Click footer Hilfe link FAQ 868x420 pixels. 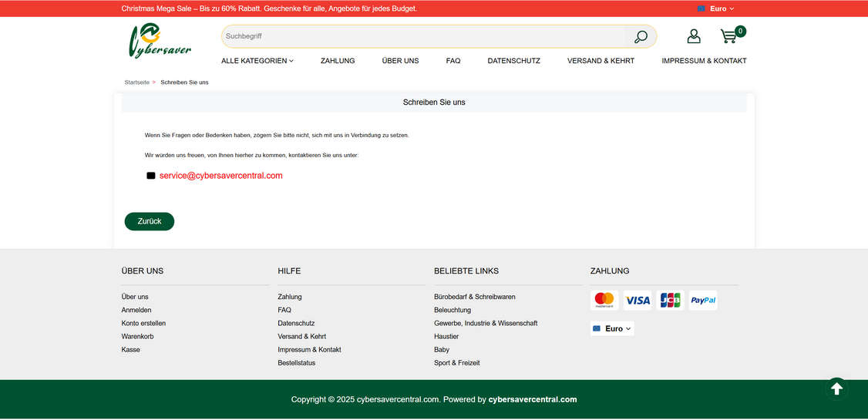coord(284,311)
